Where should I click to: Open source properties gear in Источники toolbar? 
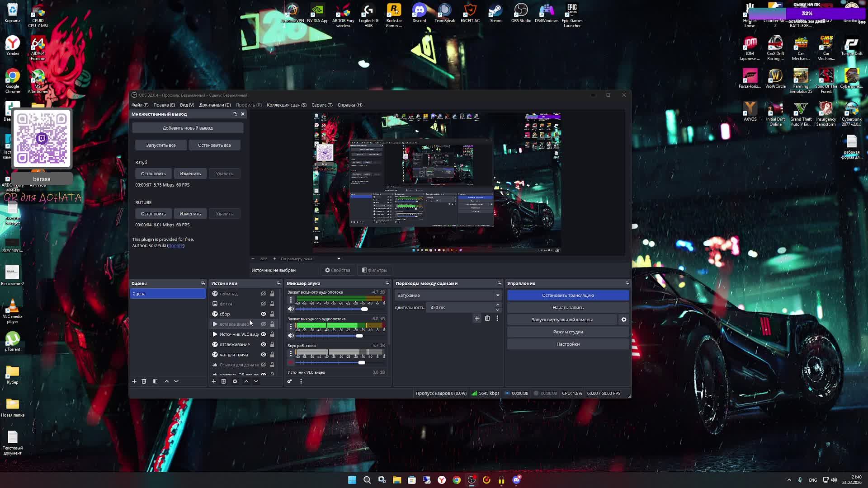pos(235,381)
